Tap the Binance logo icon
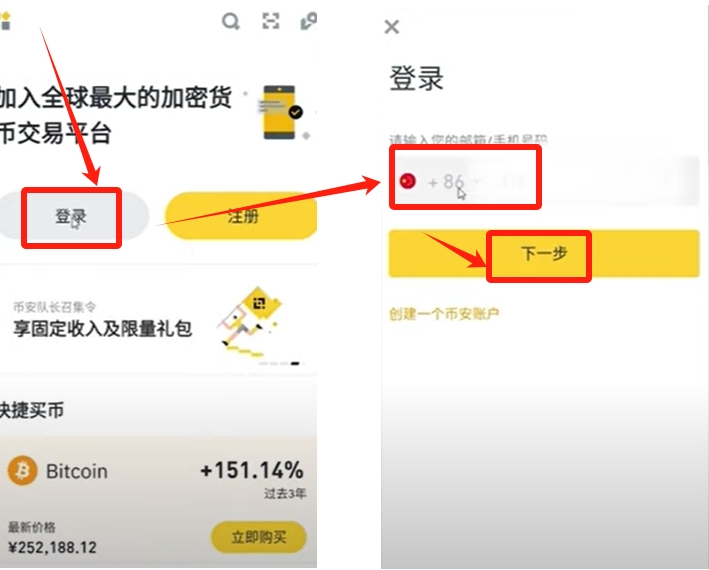The image size is (709, 570). click(x=5, y=21)
